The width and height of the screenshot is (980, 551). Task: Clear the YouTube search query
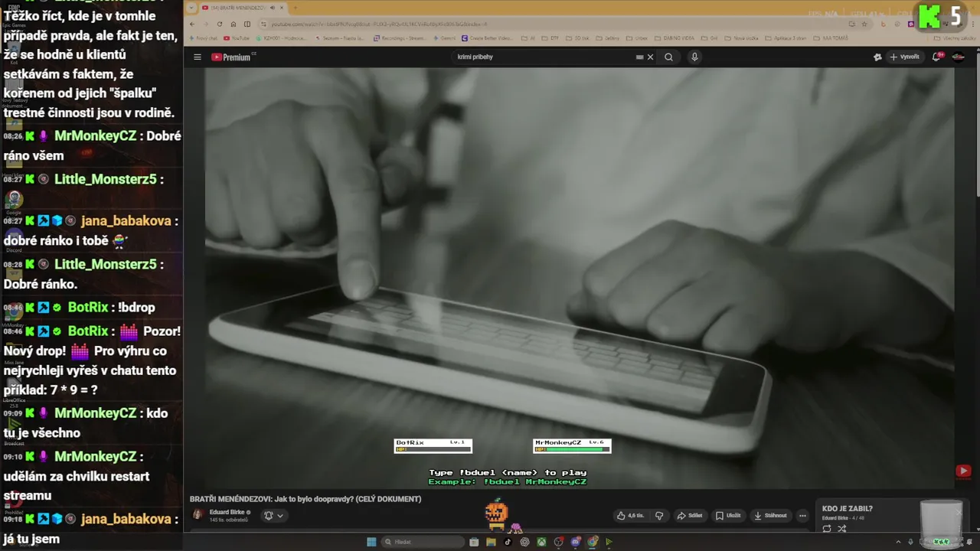pyautogui.click(x=651, y=57)
